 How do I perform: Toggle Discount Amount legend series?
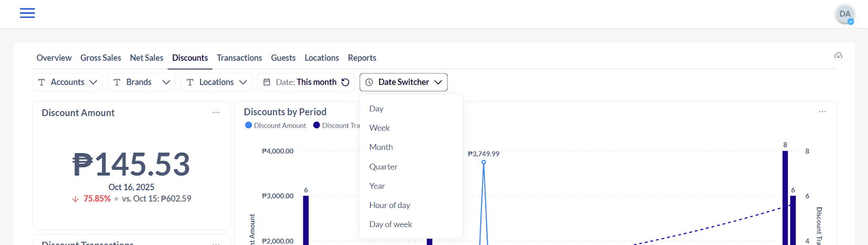click(276, 125)
